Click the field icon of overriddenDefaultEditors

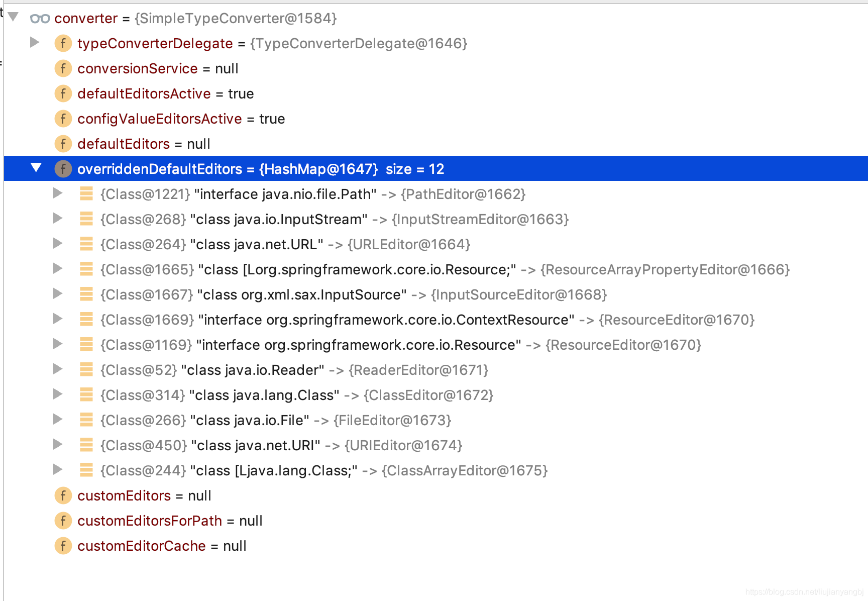(x=63, y=169)
